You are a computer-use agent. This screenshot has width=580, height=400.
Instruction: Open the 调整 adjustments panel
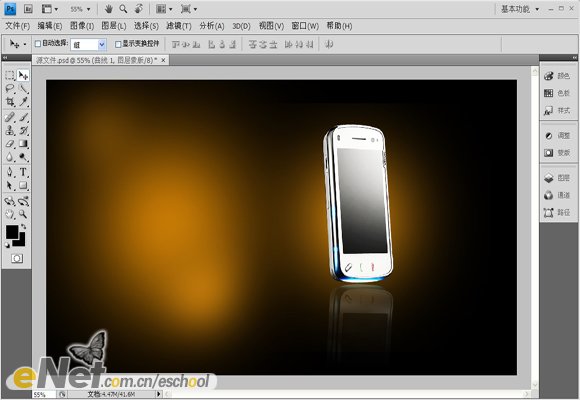click(557, 135)
